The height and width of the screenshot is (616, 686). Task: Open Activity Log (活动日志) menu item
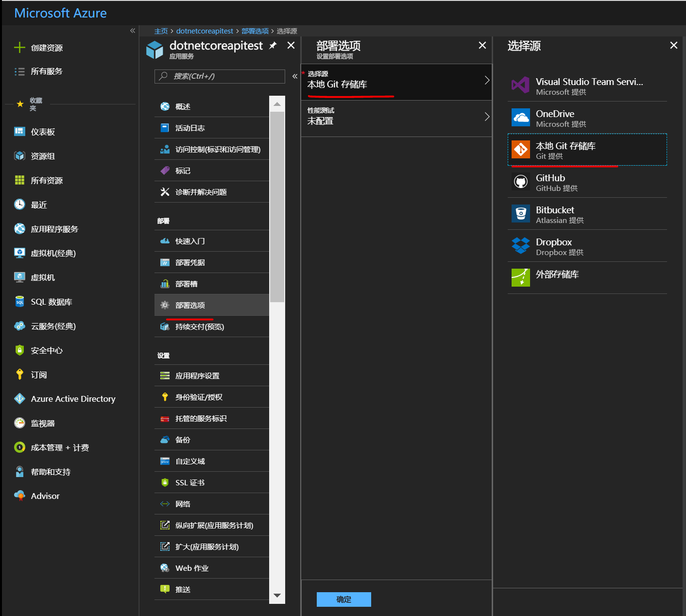pos(212,128)
